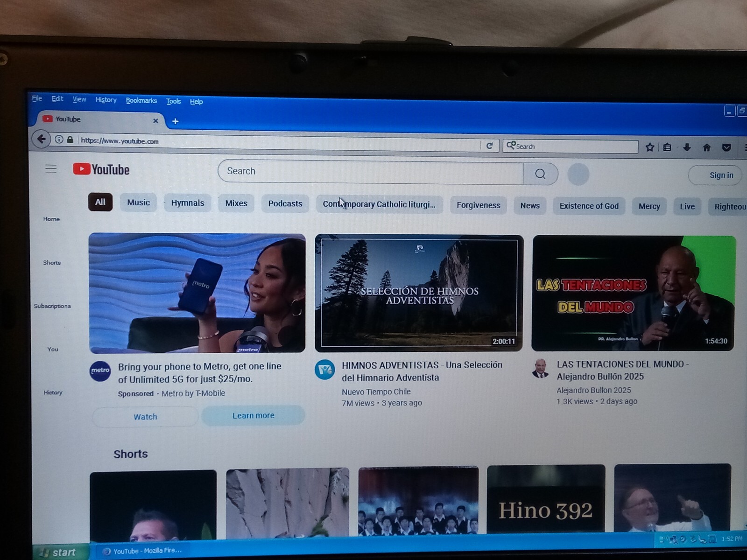Screen dimensions: 747x560
Task: Click the Pocket icon in toolbar
Action: [x=726, y=147]
